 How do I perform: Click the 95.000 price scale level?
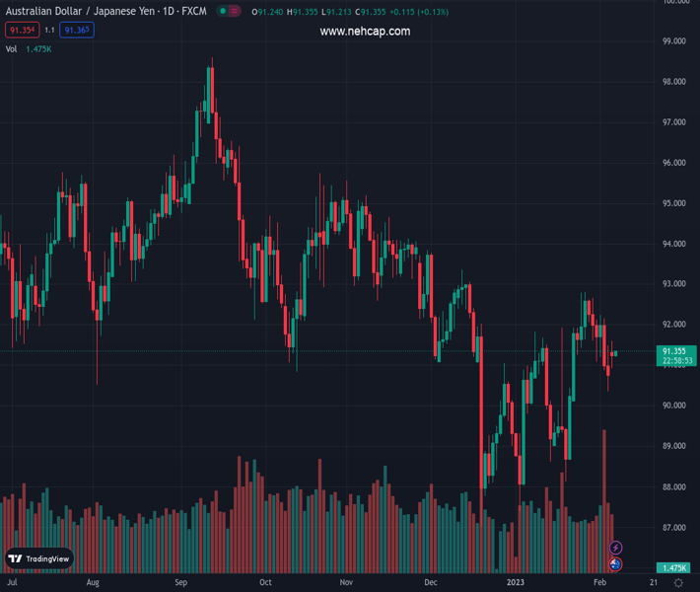(x=673, y=203)
